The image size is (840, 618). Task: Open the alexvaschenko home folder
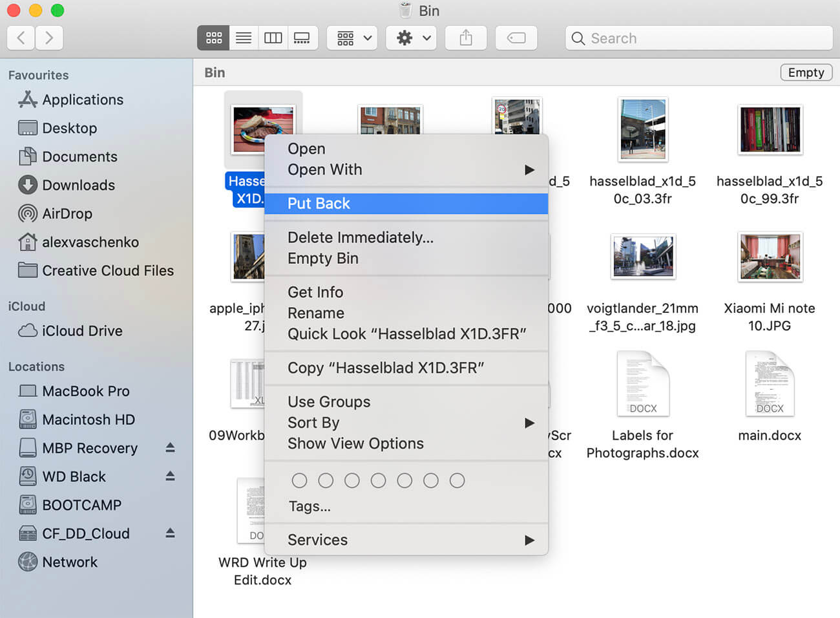[x=90, y=242]
